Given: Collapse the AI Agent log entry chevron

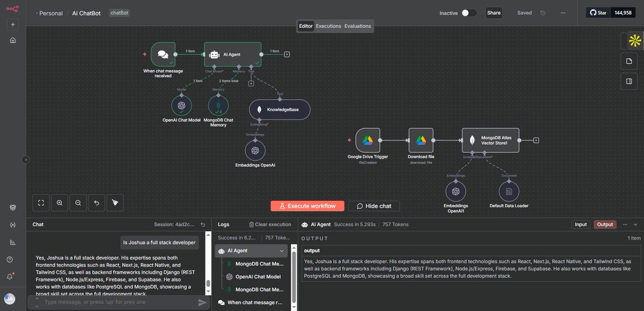Looking at the screenshot, I should coord(282,250).
